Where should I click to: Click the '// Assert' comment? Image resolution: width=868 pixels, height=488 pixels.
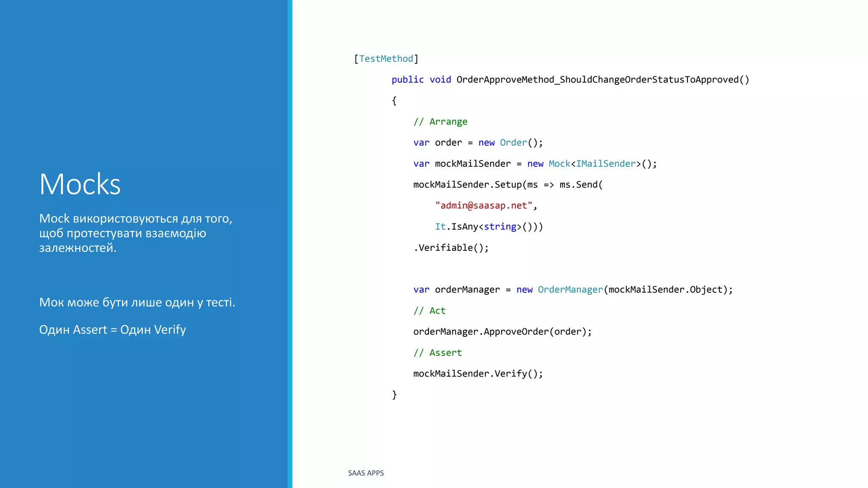tap(437, 352)
